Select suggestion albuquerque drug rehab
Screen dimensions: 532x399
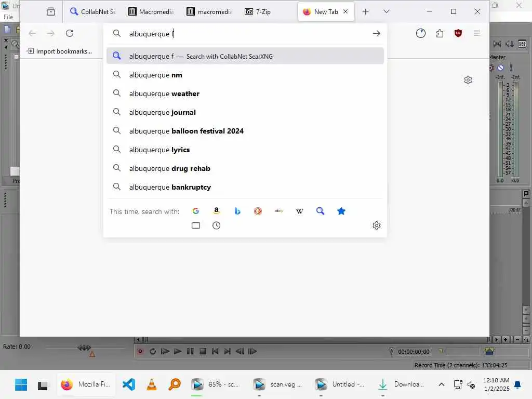click(245, 168)
